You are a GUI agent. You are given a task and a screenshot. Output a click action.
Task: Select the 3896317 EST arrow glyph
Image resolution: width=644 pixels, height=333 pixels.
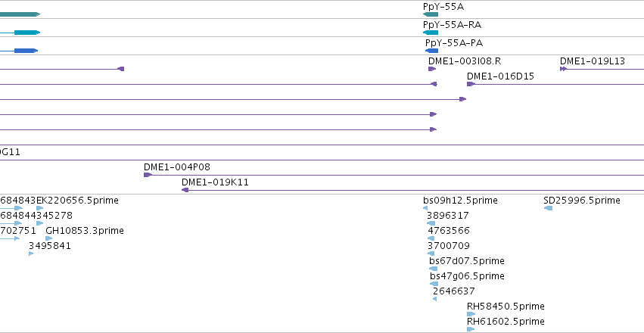tap(431, 223)
